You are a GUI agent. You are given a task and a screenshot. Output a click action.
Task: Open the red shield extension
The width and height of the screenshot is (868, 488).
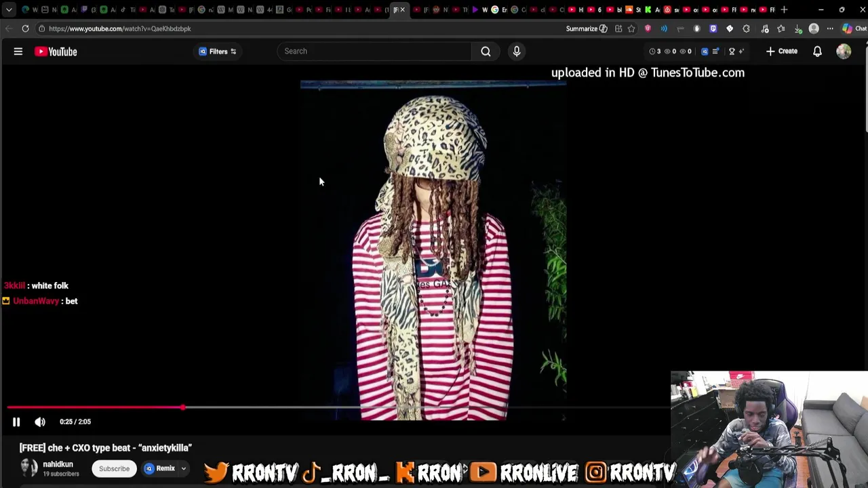(648, 28)
